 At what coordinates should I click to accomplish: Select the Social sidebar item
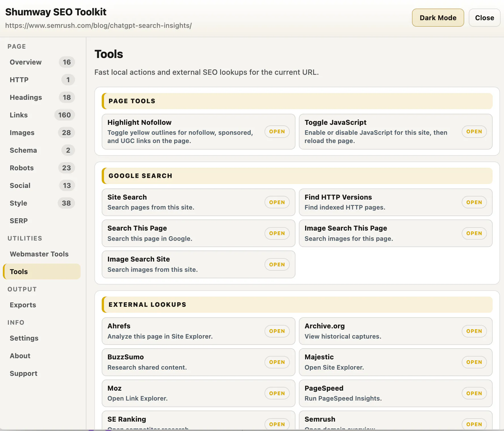42,185
